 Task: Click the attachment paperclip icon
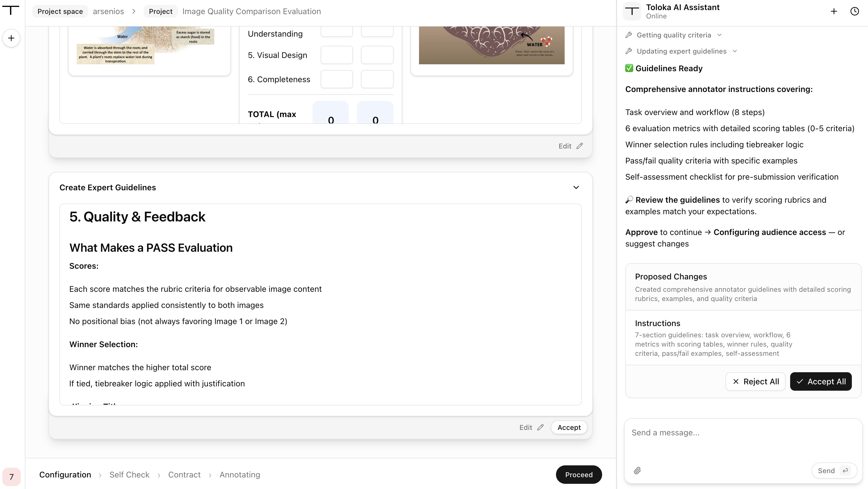point(637,471)
